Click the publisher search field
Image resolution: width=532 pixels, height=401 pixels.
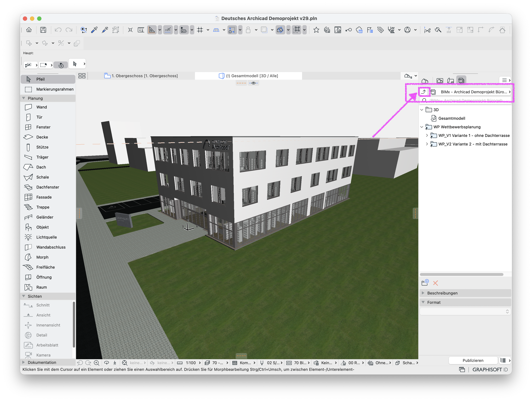tap(465, 100)
